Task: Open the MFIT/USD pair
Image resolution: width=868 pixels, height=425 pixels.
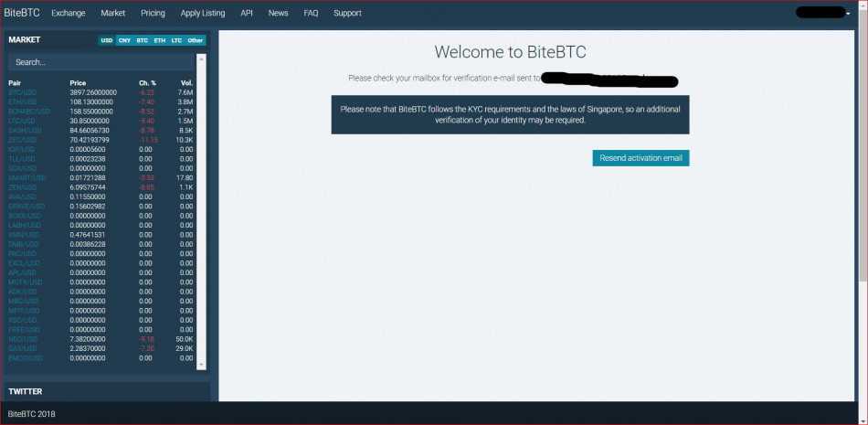Action: (x=24, y=311)
